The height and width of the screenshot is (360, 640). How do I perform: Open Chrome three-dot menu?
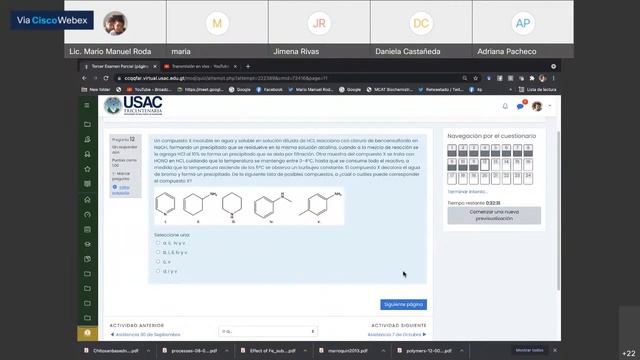(x=553, y=78)
